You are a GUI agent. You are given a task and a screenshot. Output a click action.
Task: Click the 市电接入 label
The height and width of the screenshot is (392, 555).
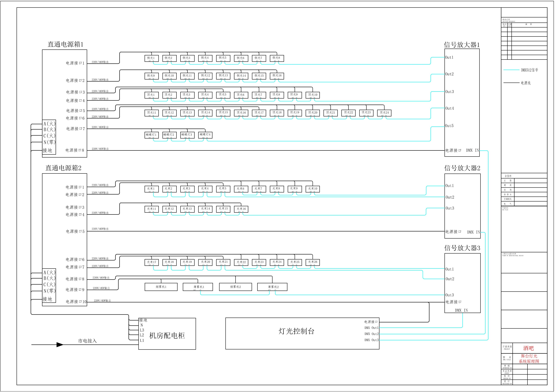pyautogui.click(x=87, y=341)
